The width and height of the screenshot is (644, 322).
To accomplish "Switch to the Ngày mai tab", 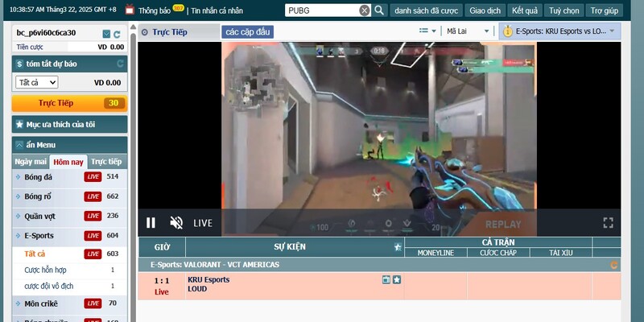I will [31, 162].
